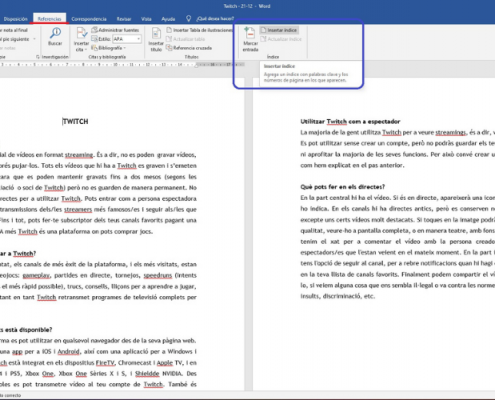
Task: Click the Insertar cita button
Action: click(x=81, y=39)
